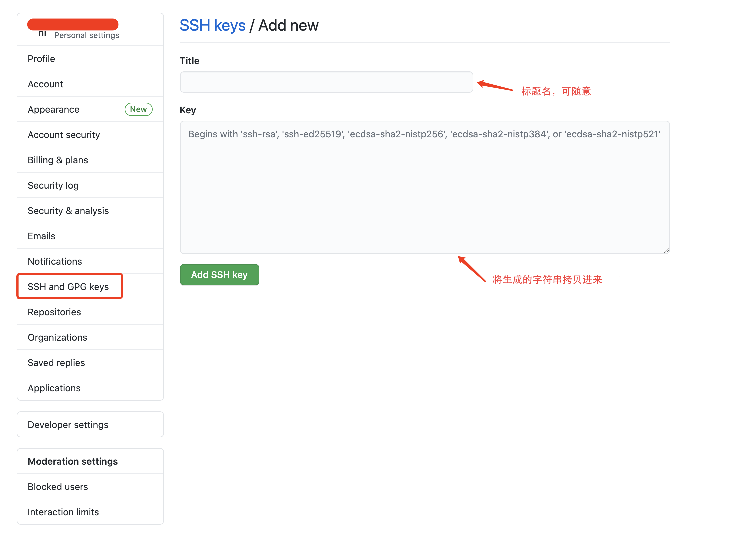Go to Saved replies
The image size is (756, 542).
[x=56, y=363]
